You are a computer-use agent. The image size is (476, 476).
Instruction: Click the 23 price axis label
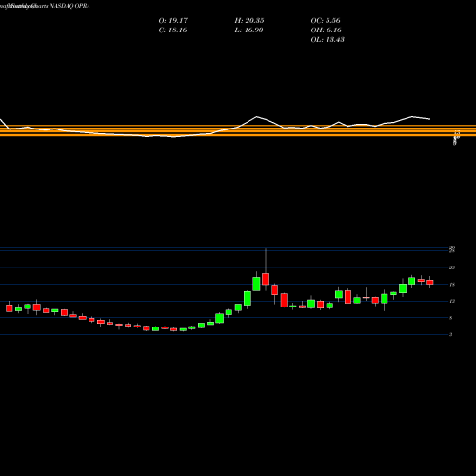point(452,268)
